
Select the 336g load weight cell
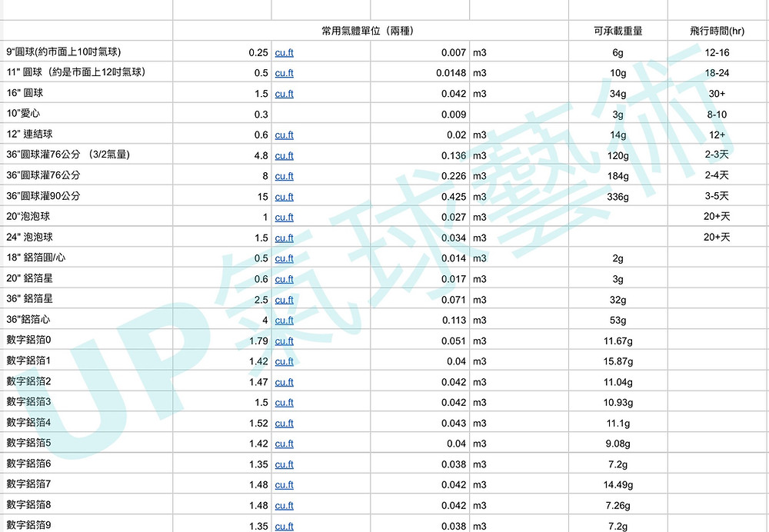click(x=618, y=195)
